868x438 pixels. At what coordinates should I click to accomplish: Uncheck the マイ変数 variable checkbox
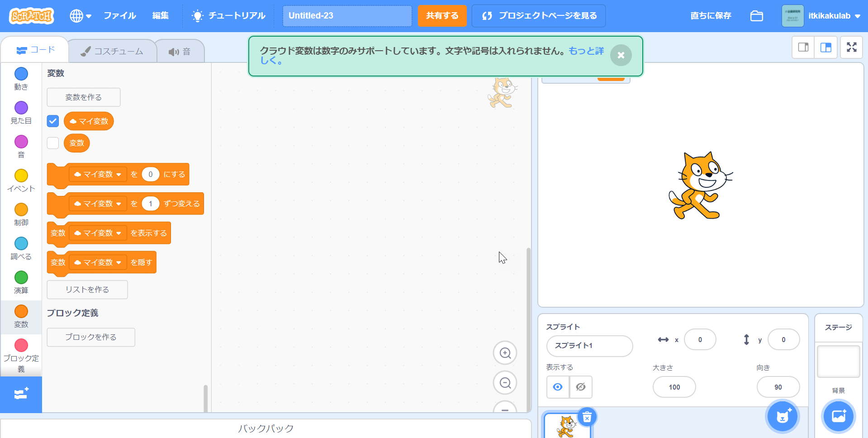53,121
